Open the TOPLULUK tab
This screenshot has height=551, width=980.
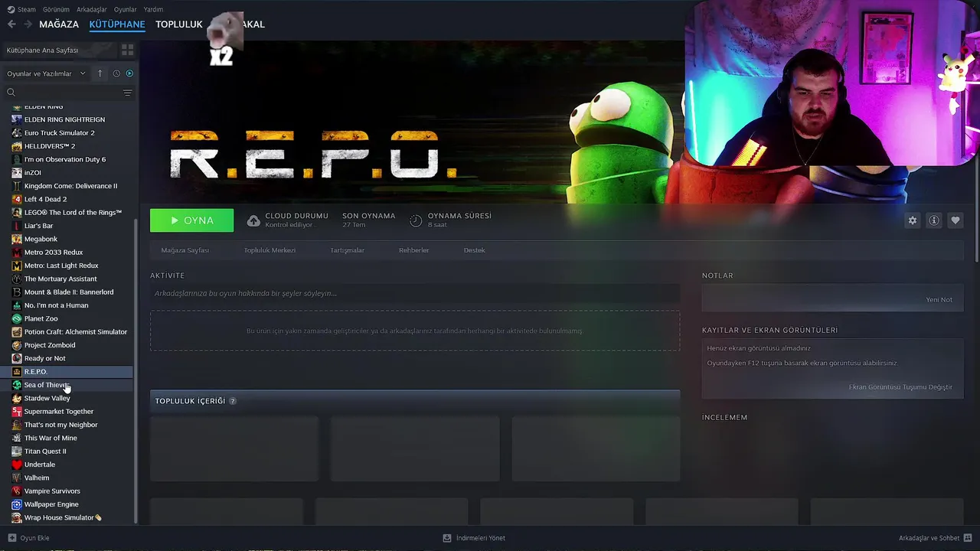179,24
